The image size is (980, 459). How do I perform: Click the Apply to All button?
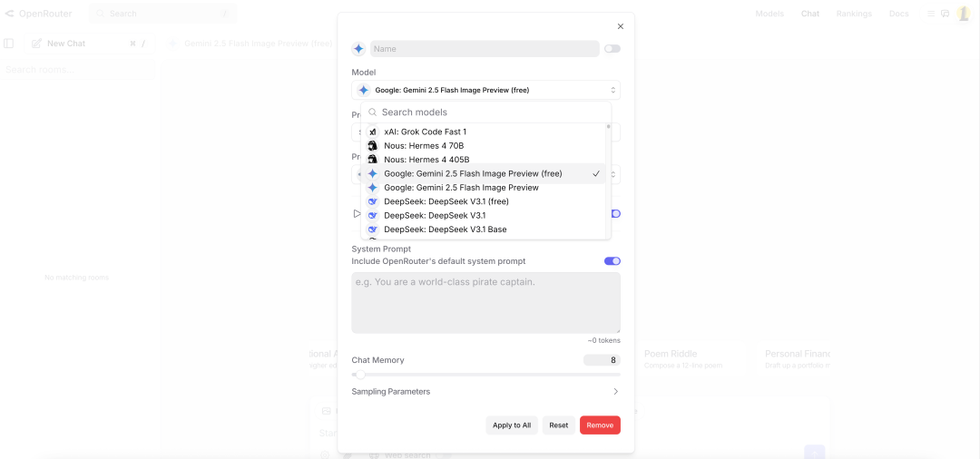[x=512, y=425]
